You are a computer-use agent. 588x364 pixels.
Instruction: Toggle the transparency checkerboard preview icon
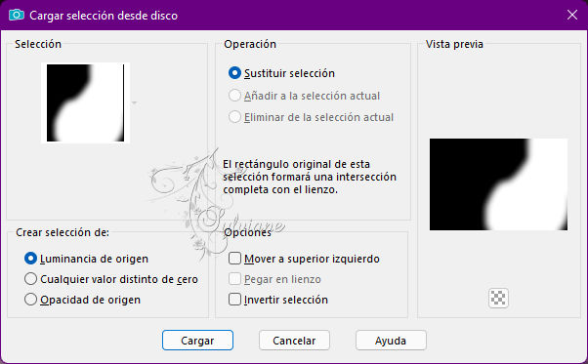click(x=498, y=298)
